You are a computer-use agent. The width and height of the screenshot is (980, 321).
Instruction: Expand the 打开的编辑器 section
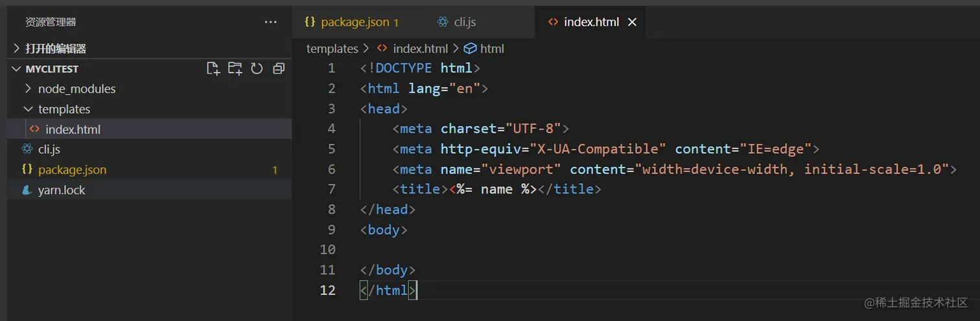click(x=149, y=49)
